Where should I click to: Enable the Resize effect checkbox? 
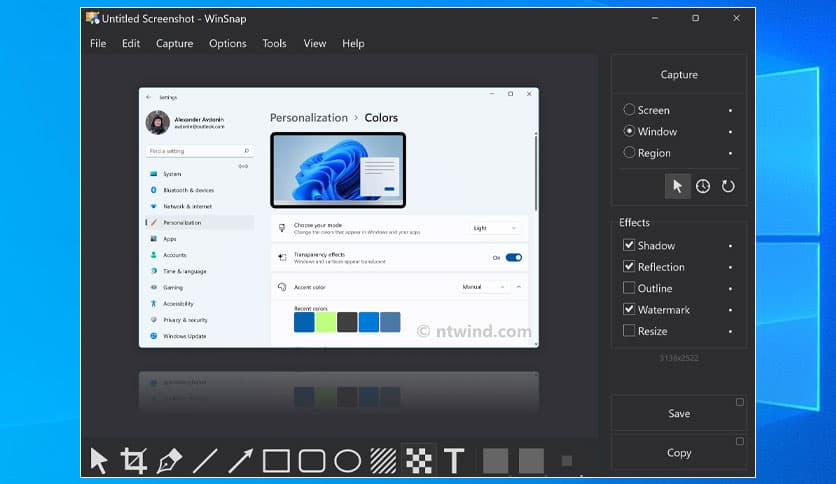point(629,331)
